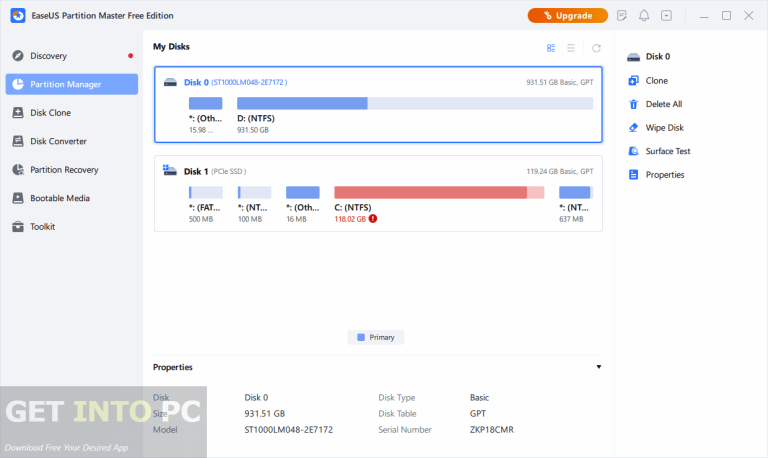Open the task log notes icon
The width and height of the screenshot is (768, 458).
(622, 16)
